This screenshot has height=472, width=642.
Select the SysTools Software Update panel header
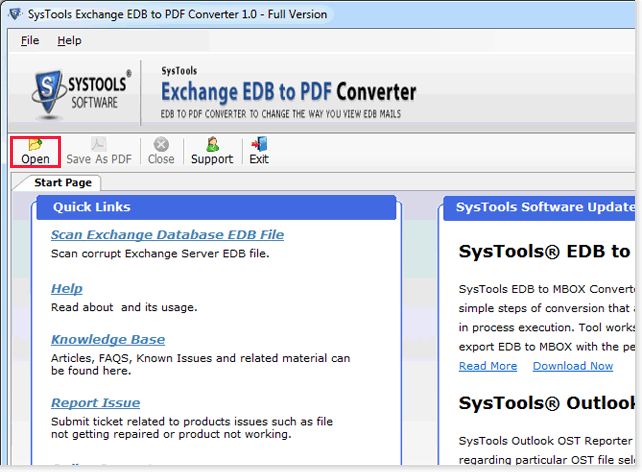pos(540,207)
